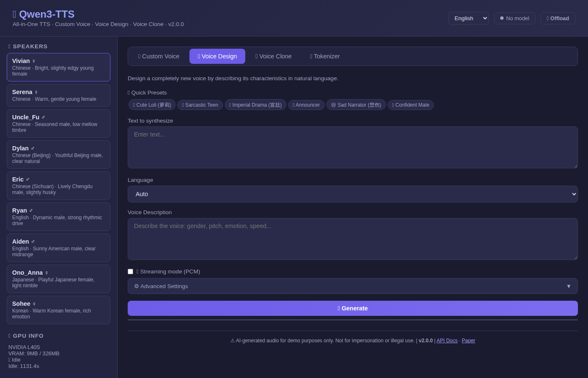Expand the Advanced Settings section
The image size is (588, 378).
[x=353, y=286]
